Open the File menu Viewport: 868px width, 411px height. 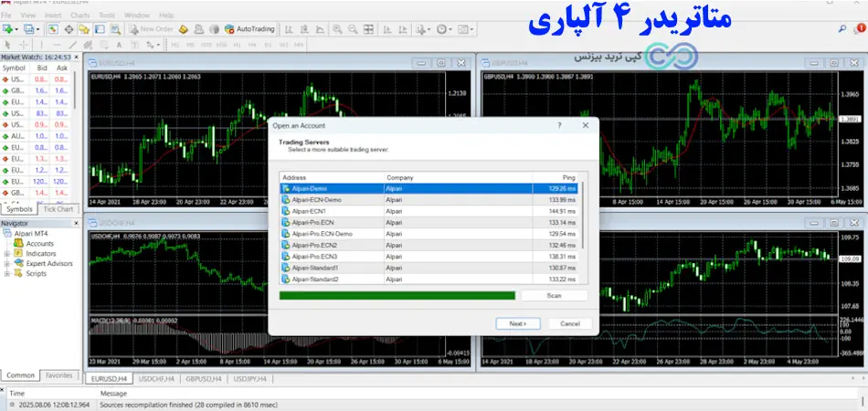coord(6,16)
